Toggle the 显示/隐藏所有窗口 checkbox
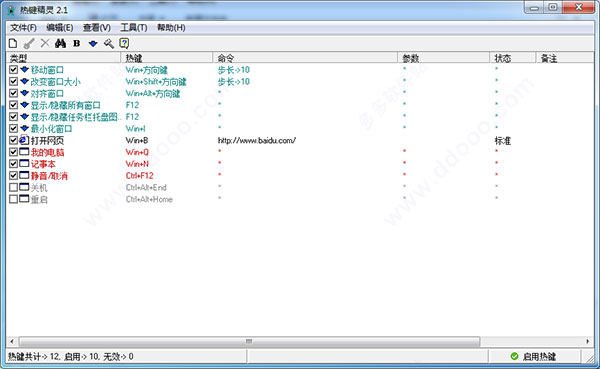600x369 pixels. click(x=13, y=105)
